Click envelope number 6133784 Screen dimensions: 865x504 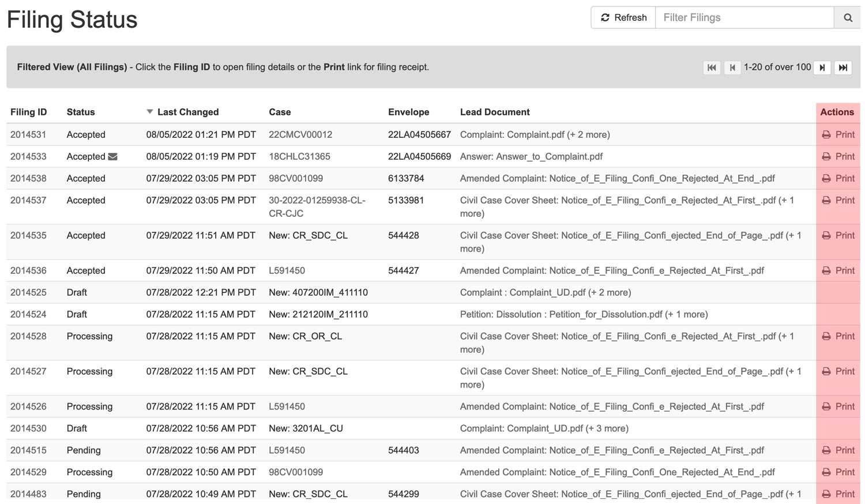[x=406, y=178]
